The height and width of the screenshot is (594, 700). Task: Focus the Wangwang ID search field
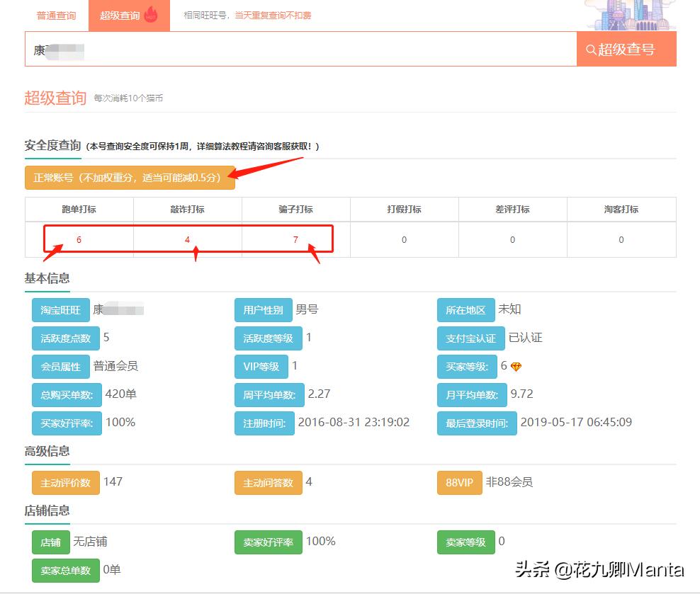point(301,49)
